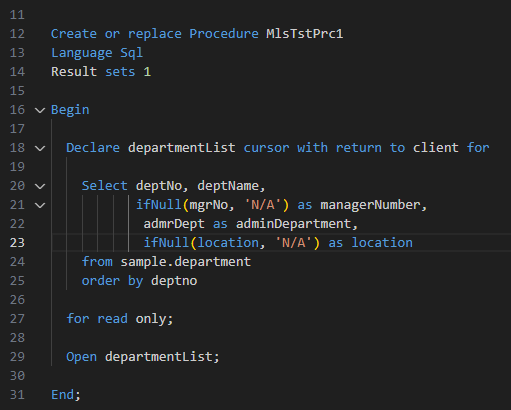Click managerNumber alias on line 21
The width and height of the screenshot is (511, 410).
pos(370,205)
